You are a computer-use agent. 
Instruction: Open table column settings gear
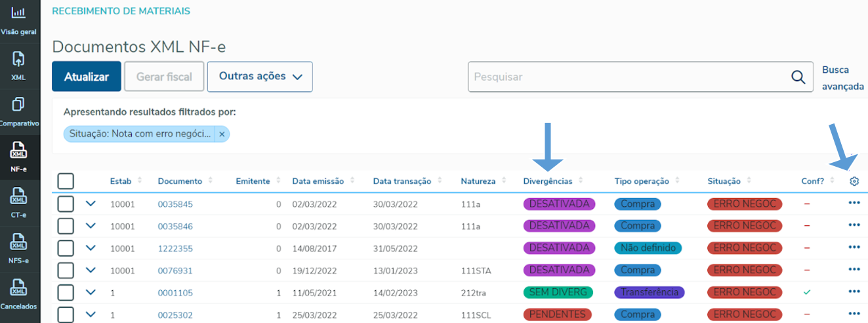tap(854, 181)
